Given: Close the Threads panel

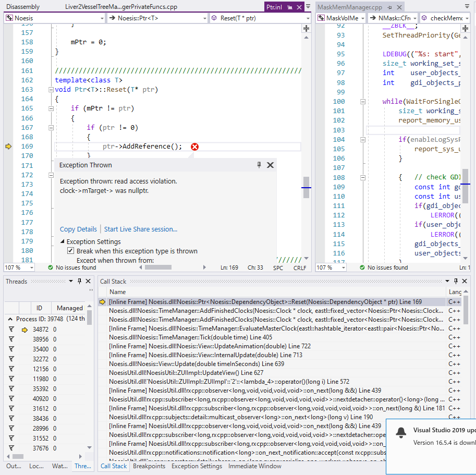Looking at the screenshot, I should 88,281.
